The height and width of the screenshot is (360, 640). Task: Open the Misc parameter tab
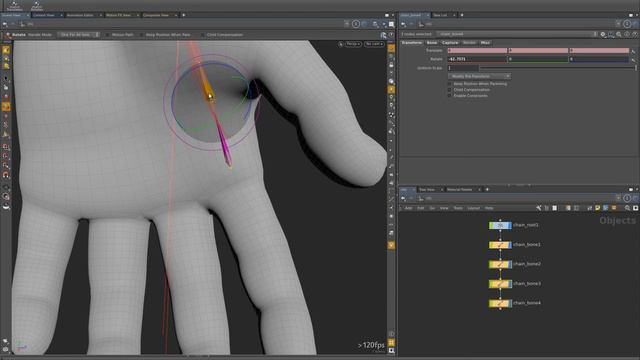(x=485, y=43)
